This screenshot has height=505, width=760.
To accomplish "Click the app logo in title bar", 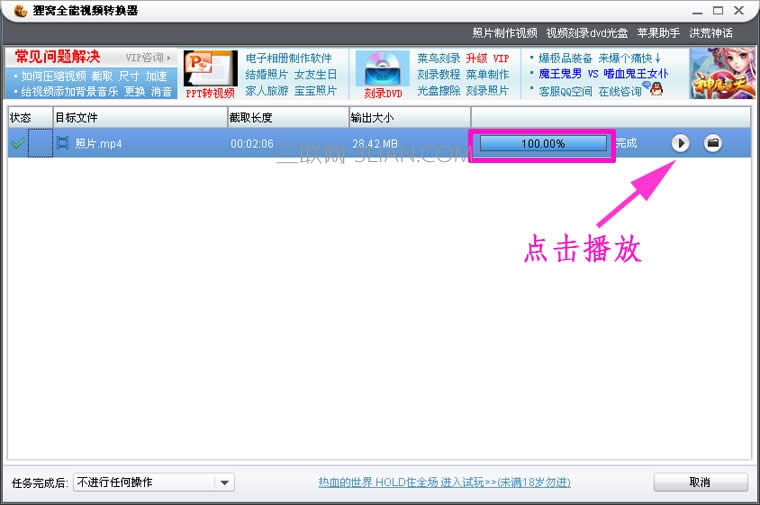I will click(11, 10).
